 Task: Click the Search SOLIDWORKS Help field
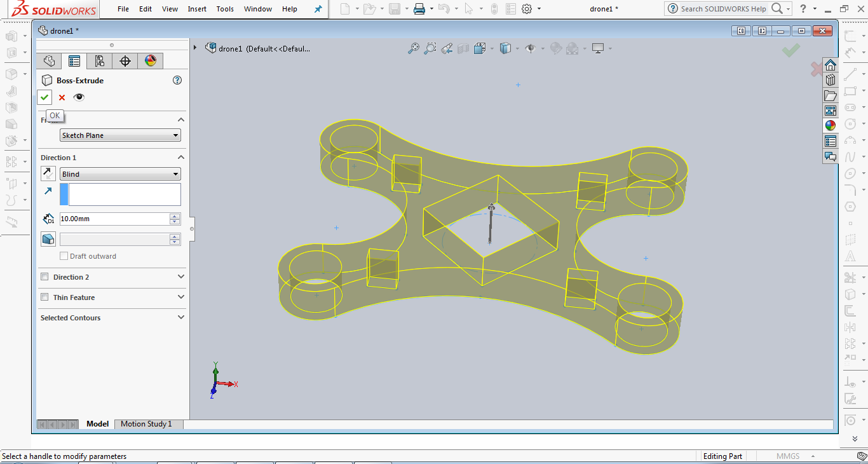[723, 9]
